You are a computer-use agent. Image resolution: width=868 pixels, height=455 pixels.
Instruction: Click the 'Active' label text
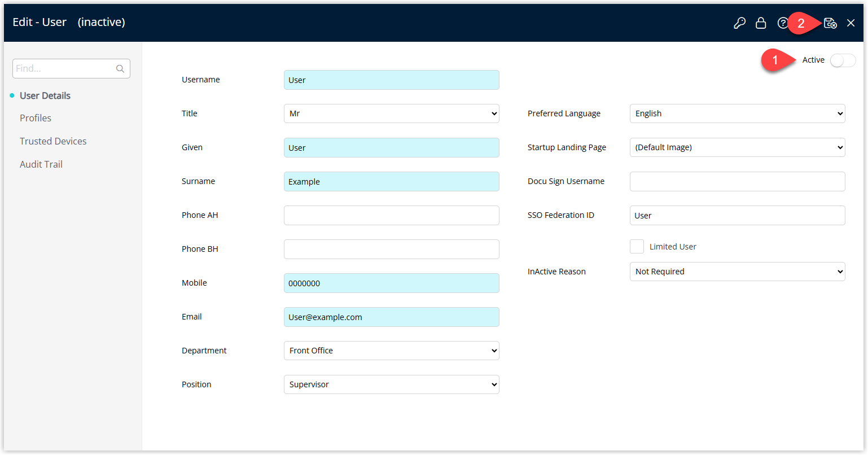(x=813, y=60)
